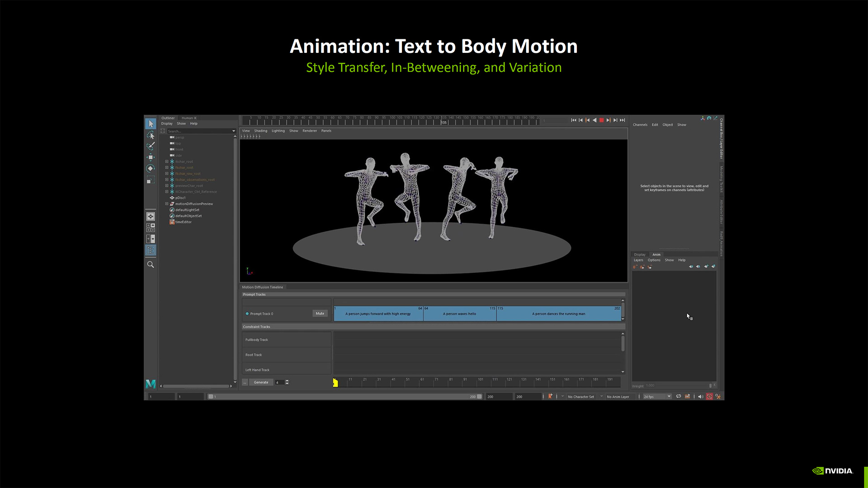Expand the ikchar_root node
The height and width of the screenshot is (488, 868).
[167, 161]
